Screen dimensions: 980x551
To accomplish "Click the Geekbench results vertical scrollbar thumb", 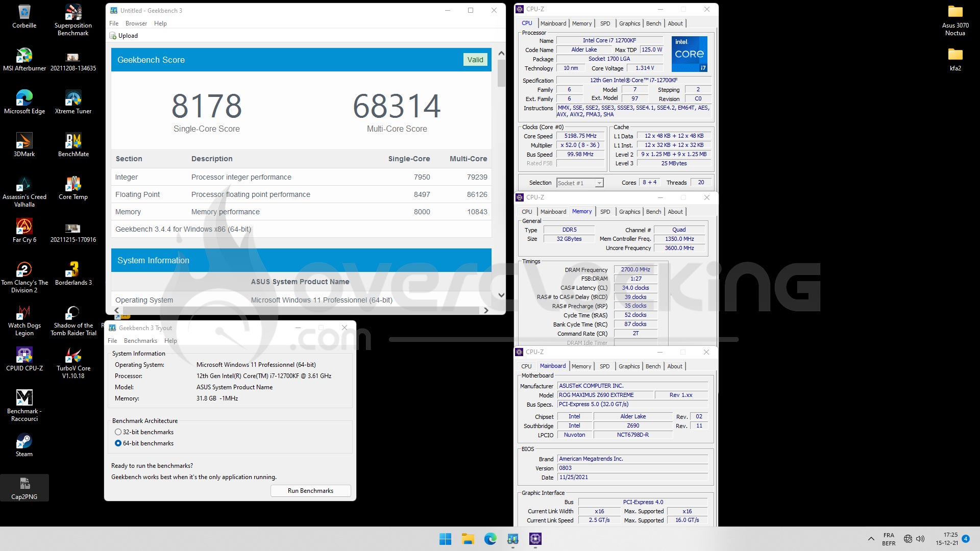I will 501,73.
